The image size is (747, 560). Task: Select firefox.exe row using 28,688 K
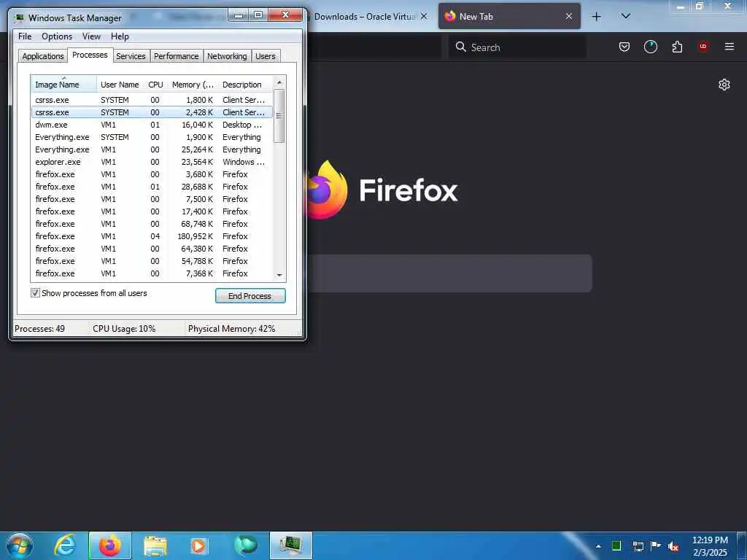[152, 187]
